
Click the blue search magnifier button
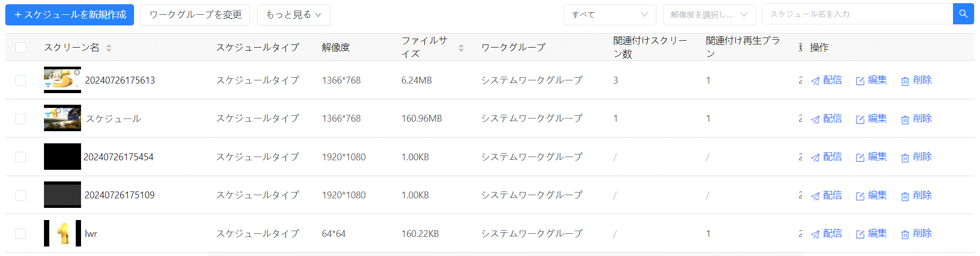coord(963,14)
